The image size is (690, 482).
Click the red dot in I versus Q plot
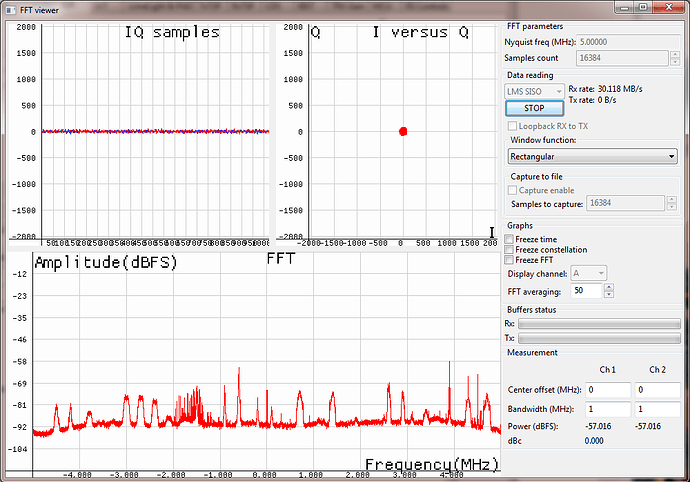(x=403, y=131)
